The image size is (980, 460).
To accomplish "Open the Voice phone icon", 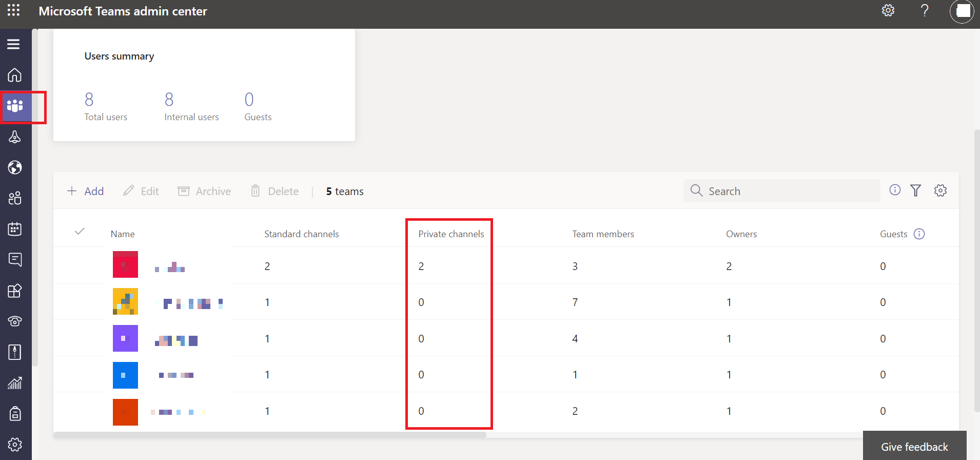I will 15,321.
